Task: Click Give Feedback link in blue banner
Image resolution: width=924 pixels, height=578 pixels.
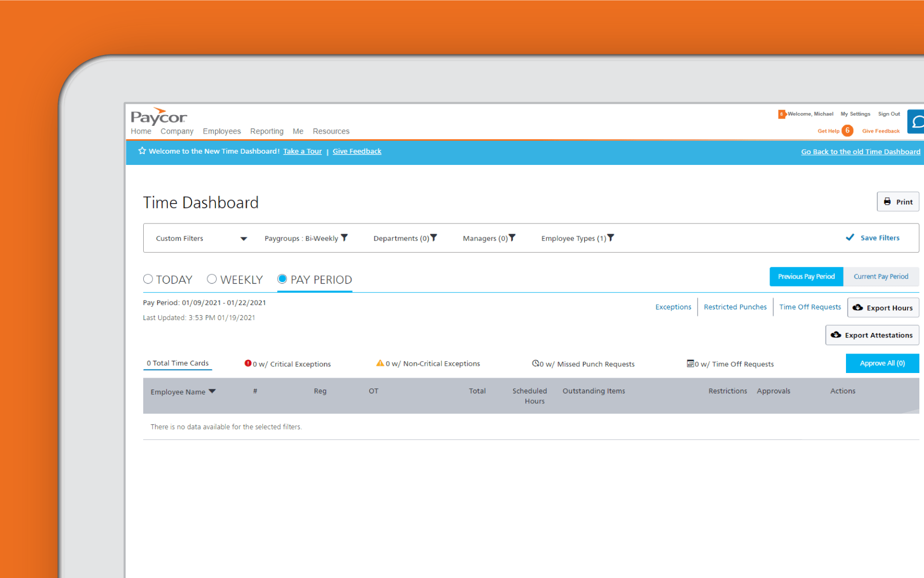Action: [357, 151]
